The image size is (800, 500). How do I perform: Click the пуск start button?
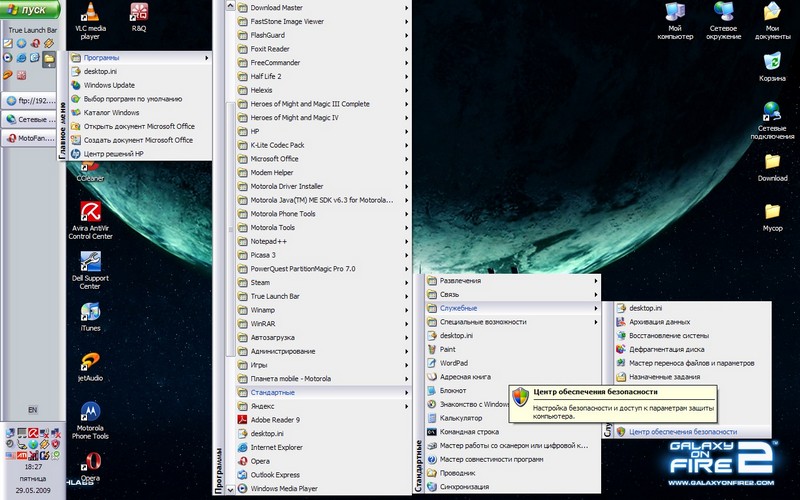point(30,9)
